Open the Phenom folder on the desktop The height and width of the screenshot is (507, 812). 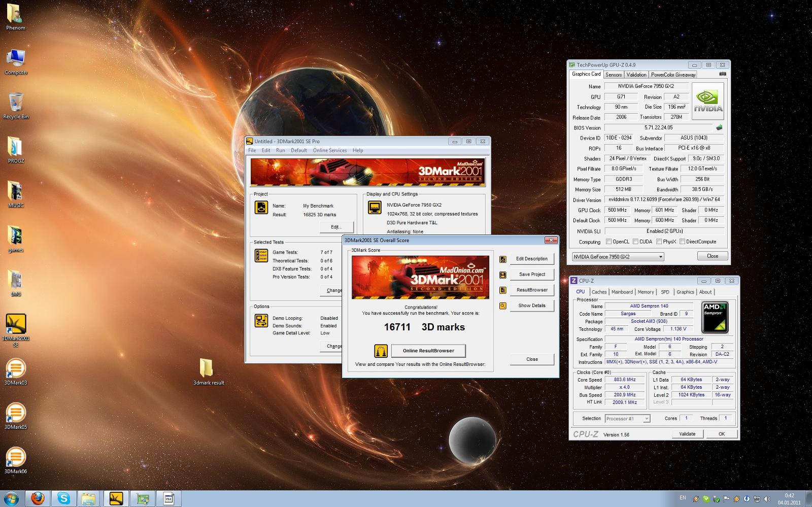[x=15, y=17]
